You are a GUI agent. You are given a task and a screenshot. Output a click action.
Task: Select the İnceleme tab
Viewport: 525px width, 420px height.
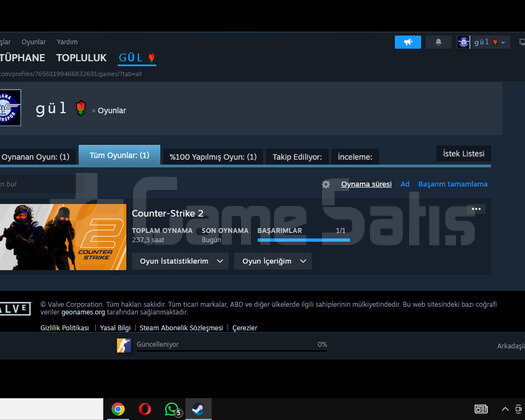[355, 157]
